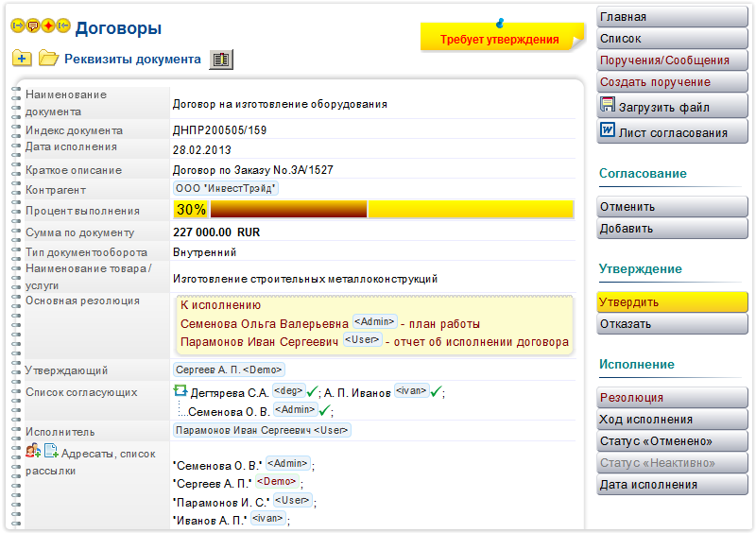Click <Admin> tag after 'Семенова О. В.' in recipients
The height and width of the screenshot is (533, 756).
pos(288,464)
